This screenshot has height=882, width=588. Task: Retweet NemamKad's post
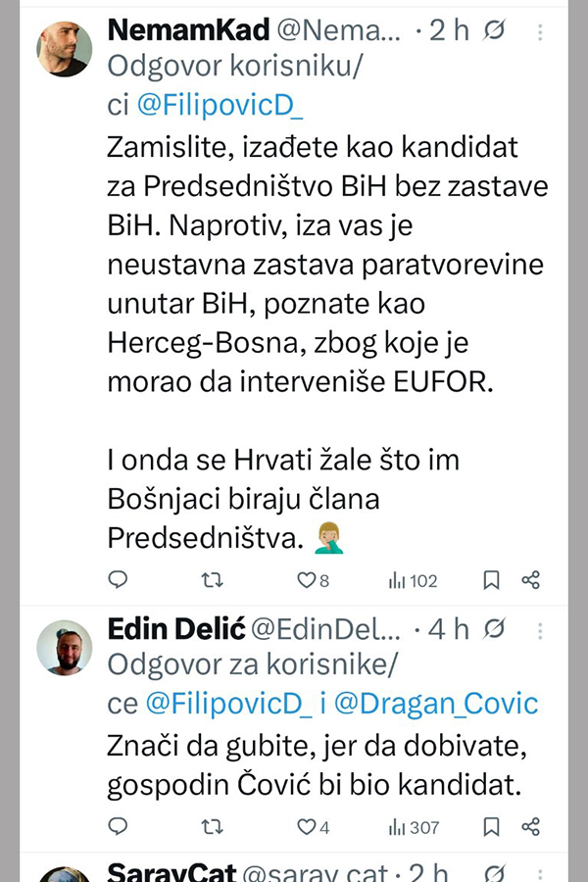212,580
